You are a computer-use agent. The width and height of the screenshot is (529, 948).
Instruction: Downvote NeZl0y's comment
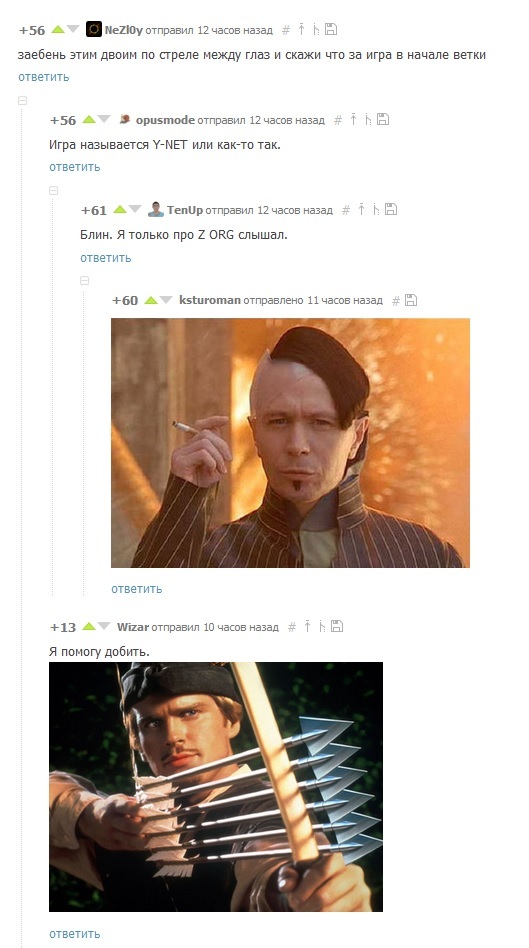point(73,29)
